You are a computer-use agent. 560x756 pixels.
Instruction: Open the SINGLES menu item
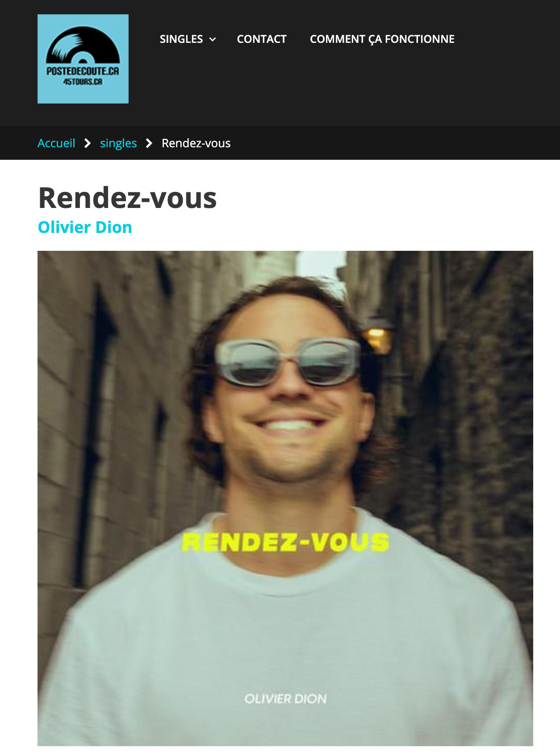[181, 39]
